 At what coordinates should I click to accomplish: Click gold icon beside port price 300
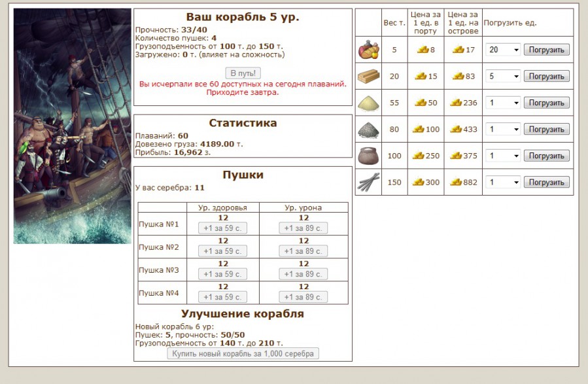[418, 183]
